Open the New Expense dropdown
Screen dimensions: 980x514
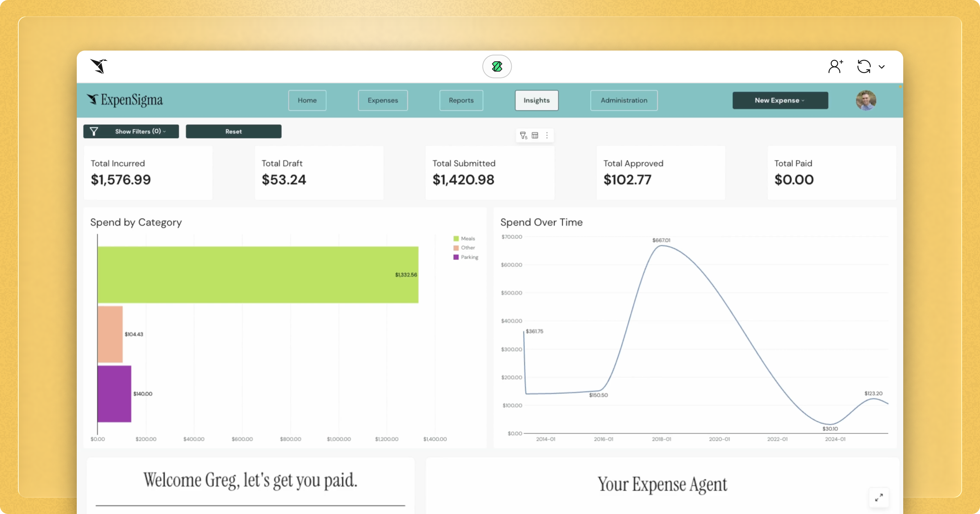pyautogui.click(x=780, y=100)
